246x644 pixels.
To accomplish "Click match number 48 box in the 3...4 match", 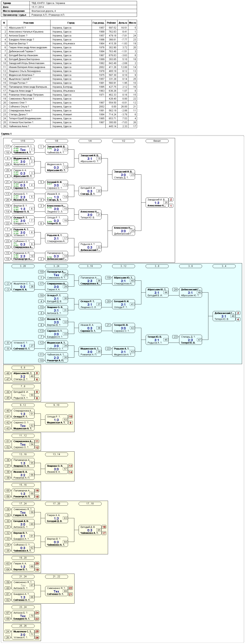I will coord(233,316).
